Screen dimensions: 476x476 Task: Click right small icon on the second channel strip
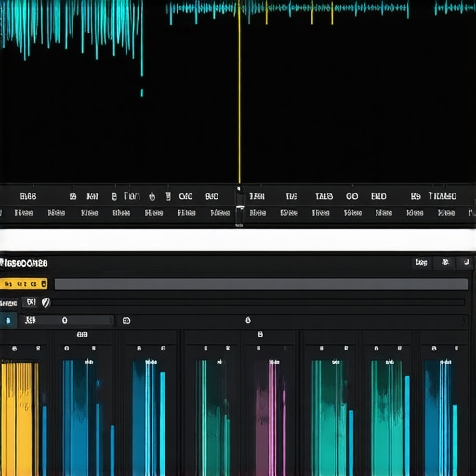tap(93, 349)
